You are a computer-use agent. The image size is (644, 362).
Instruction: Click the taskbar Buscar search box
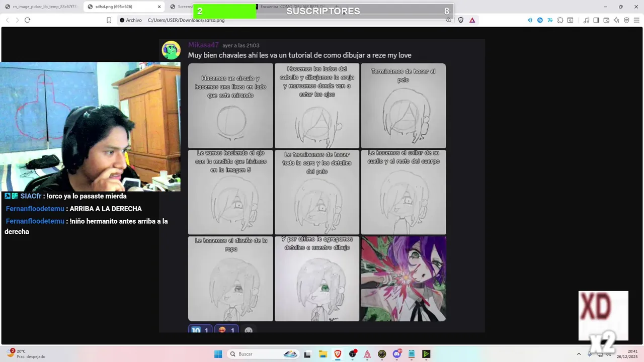[264, 354]
